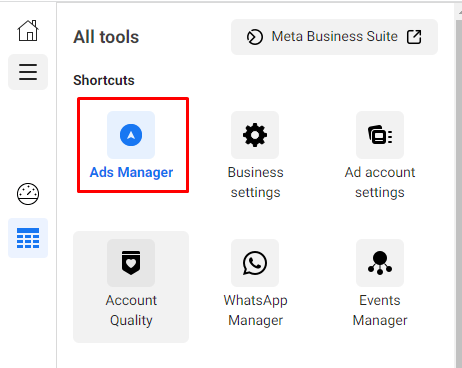This screenshot has width=462, height=368.
Task: Open Business settings gear shortcut
Action: click(255, 155)
